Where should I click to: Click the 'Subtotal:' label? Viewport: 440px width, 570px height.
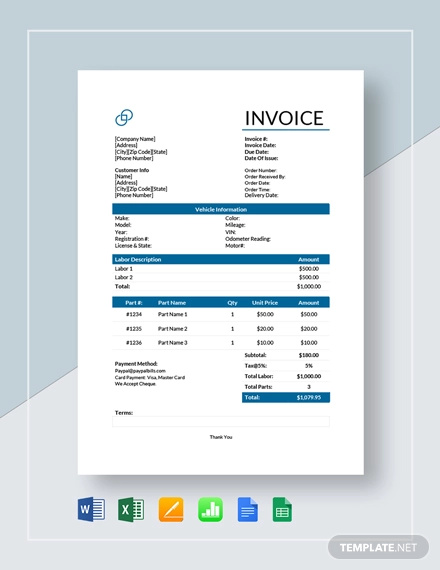(x=255, y=355)
